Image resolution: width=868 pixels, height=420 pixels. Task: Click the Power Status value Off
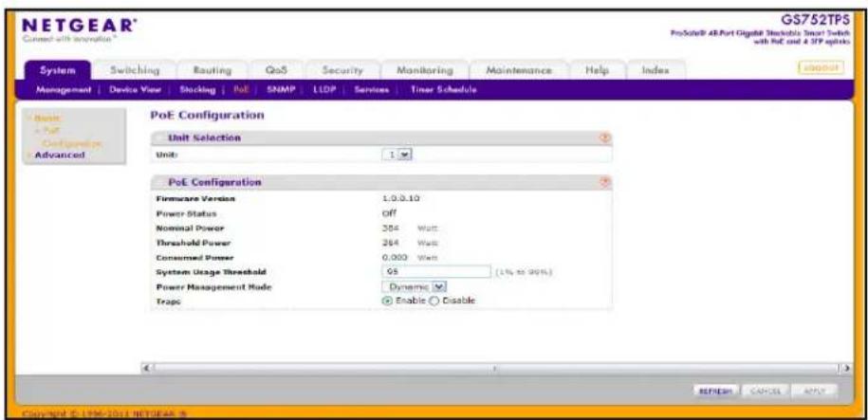pos(390,213)
